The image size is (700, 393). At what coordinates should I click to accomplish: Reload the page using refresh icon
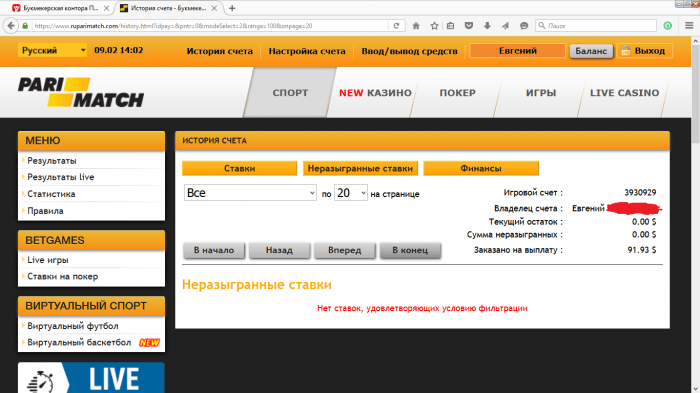(x=396, y=26)
